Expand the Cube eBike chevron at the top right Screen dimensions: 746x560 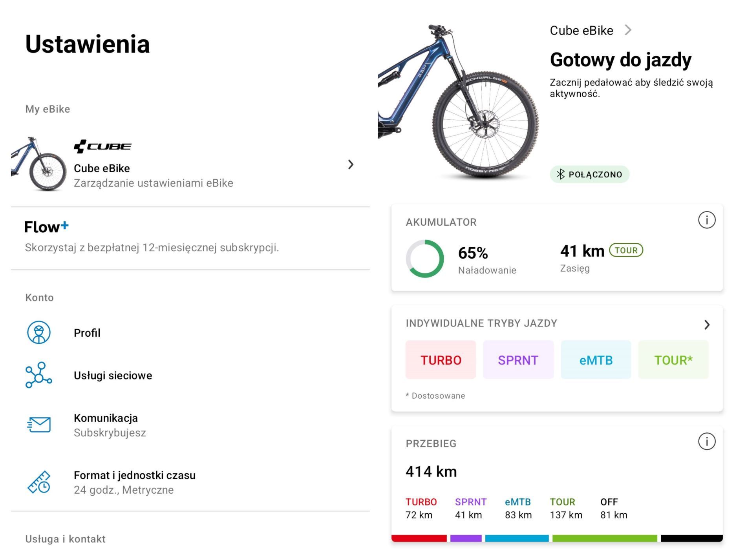coord(628,30)
